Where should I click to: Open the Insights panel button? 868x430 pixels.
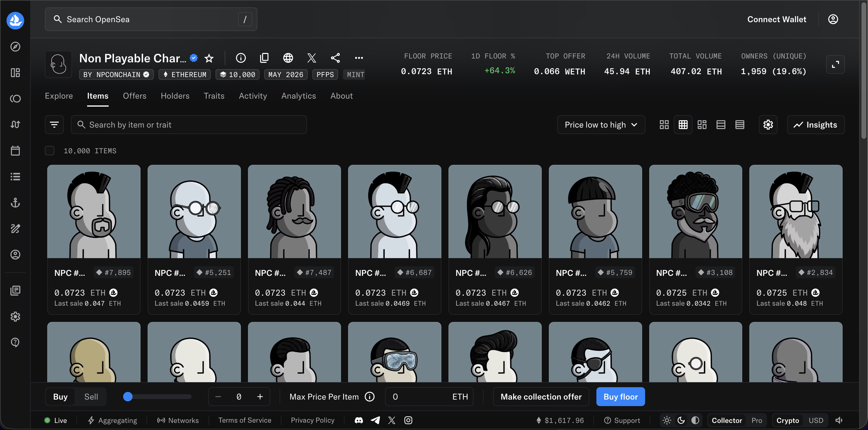pos(815,125)
